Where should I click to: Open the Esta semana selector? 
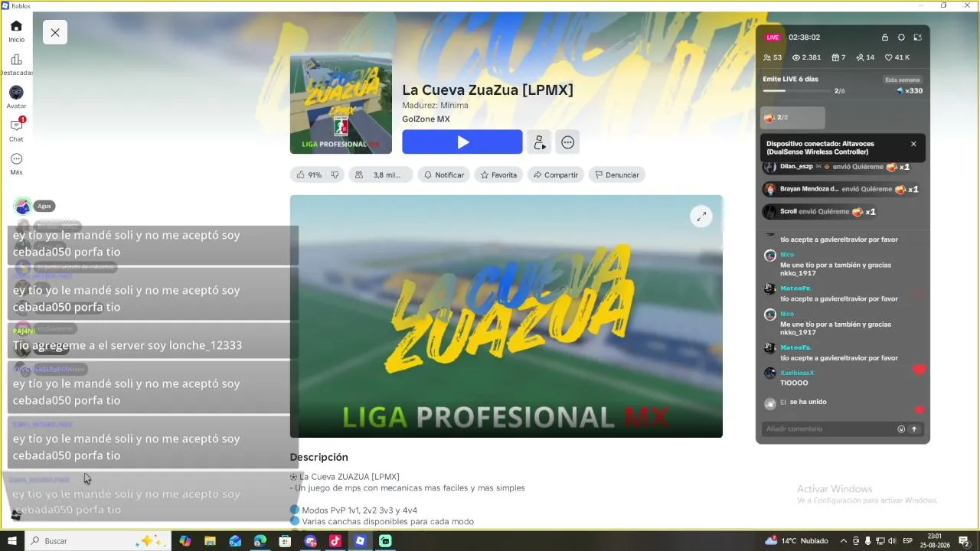point(903,80)
